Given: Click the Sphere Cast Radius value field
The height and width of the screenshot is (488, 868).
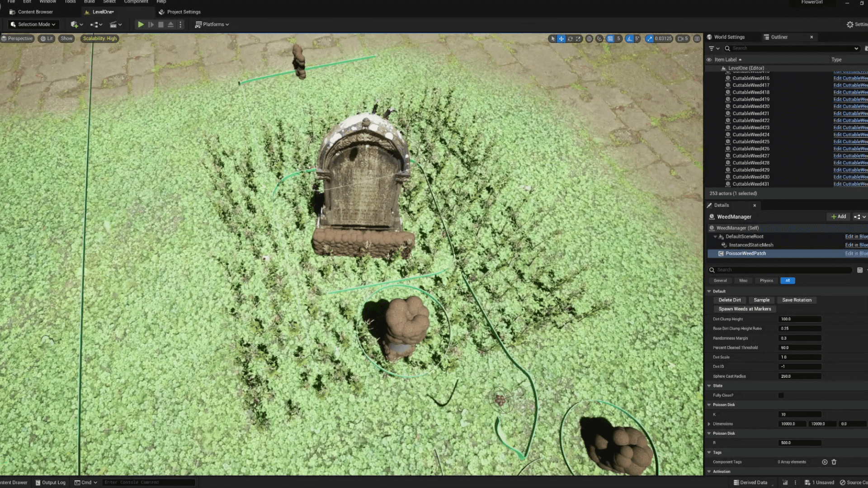Looking at the screenshot, I should click(799, 376).
